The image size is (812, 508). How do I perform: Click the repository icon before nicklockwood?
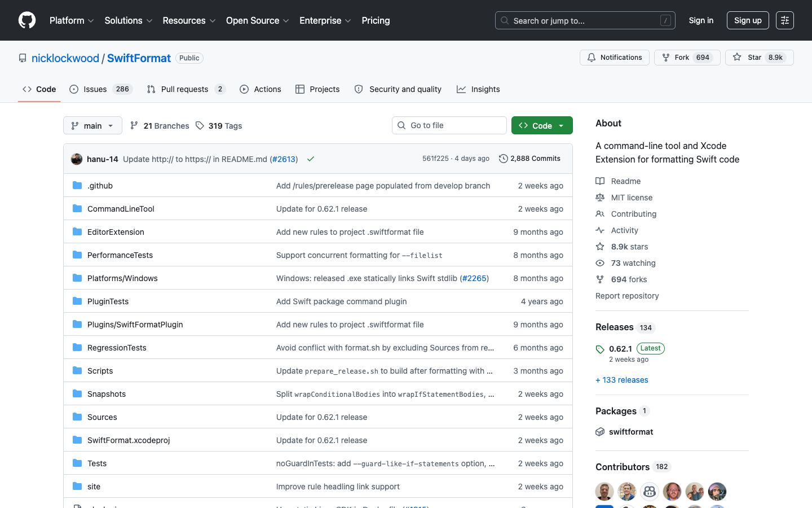pyautogui.click(x=23, y=58)
